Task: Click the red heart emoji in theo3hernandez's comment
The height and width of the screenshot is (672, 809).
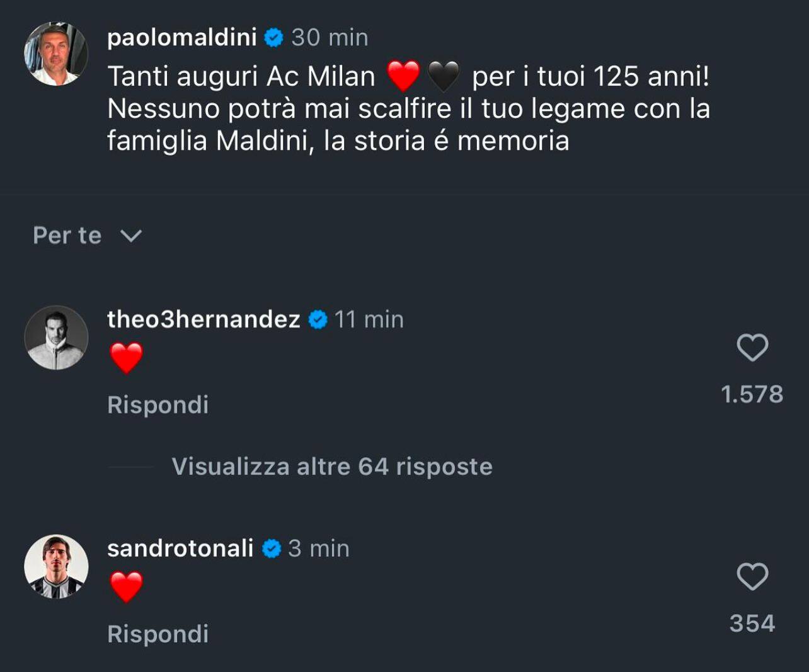Action: tap(127, 358)
